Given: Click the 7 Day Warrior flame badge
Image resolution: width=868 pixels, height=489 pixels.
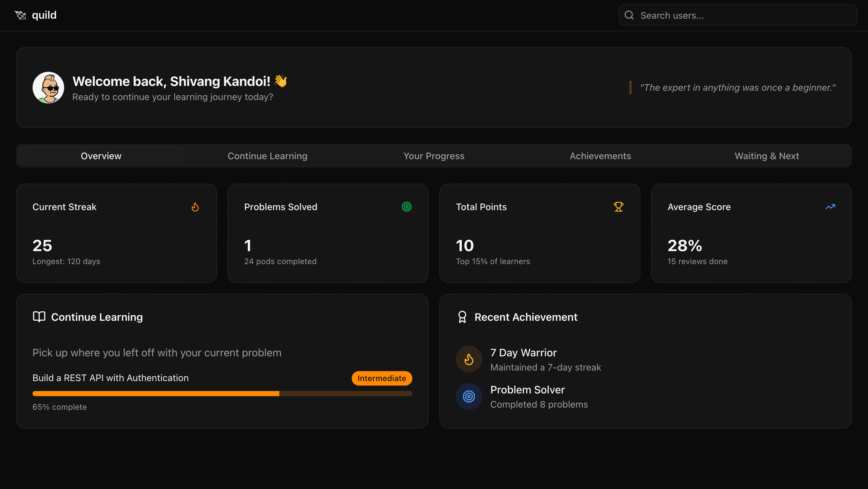Looking at the screenshot, I should coord(468,359).
